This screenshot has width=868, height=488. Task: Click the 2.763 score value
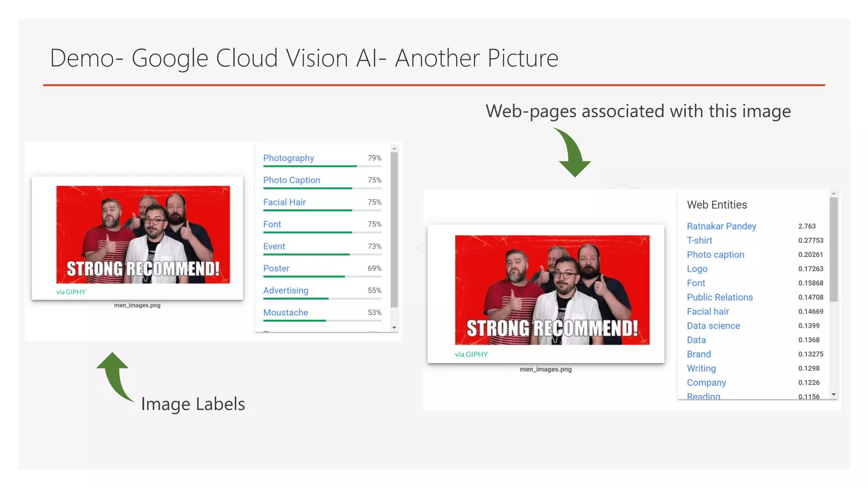coord(807,226)
